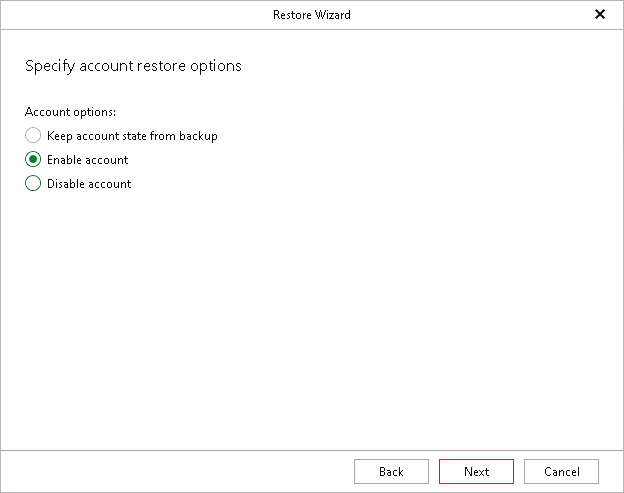Cancel the Restore Wizard
The width and height of the screenshot is (624, 493).
click(561, 471)
